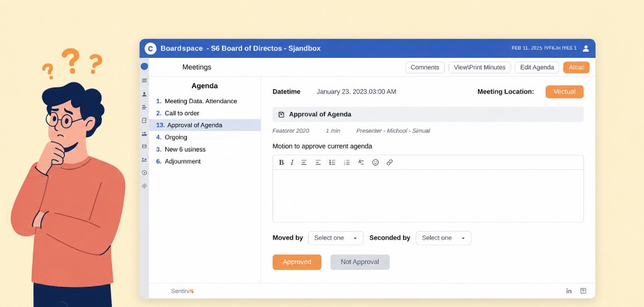Click the square icon at the footer's right end
644x307 pixels.
pyautogui.click(x=583, y=291)
